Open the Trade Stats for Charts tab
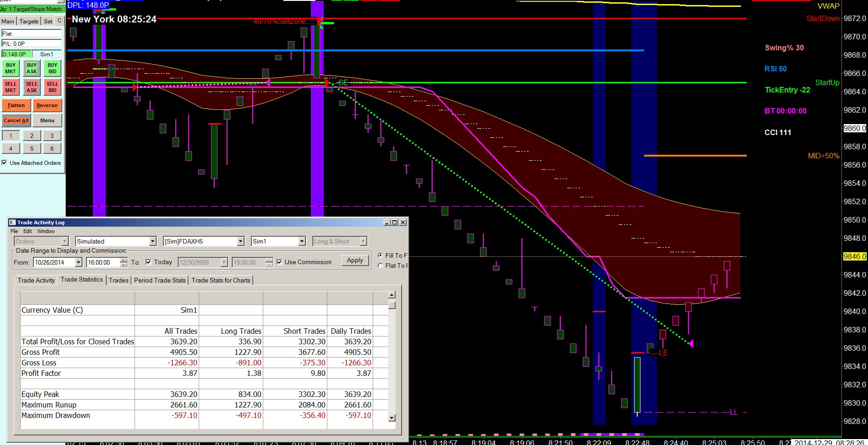This screenshot has width=868, height=445. coord(221,280)
